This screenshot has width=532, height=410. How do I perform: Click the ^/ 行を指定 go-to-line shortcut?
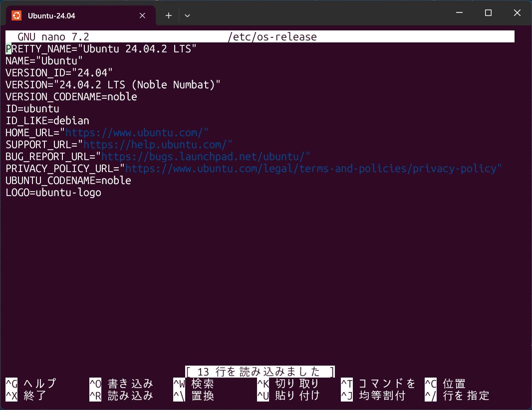457,396
